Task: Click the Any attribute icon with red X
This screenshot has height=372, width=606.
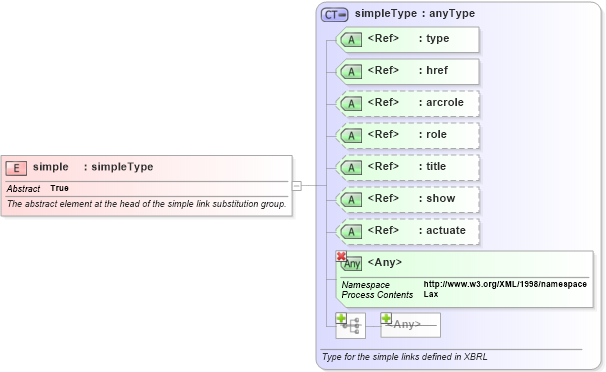Action: click(349, 262)
